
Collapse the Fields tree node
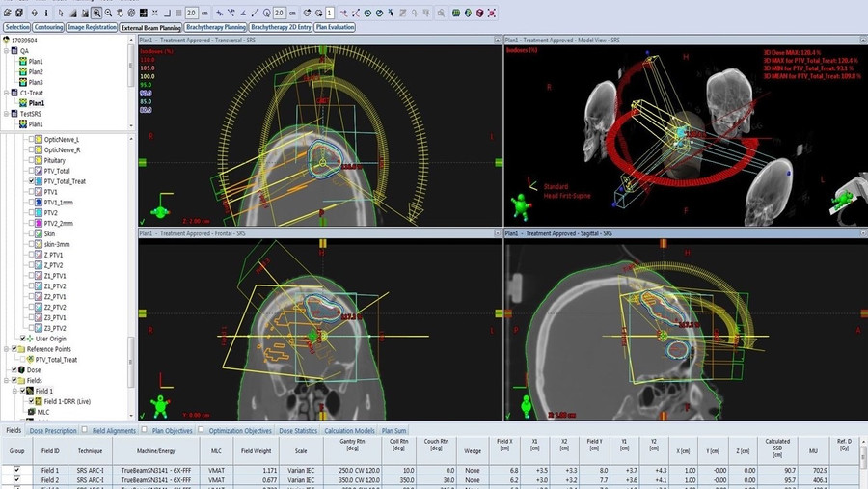tap(8, 380)
